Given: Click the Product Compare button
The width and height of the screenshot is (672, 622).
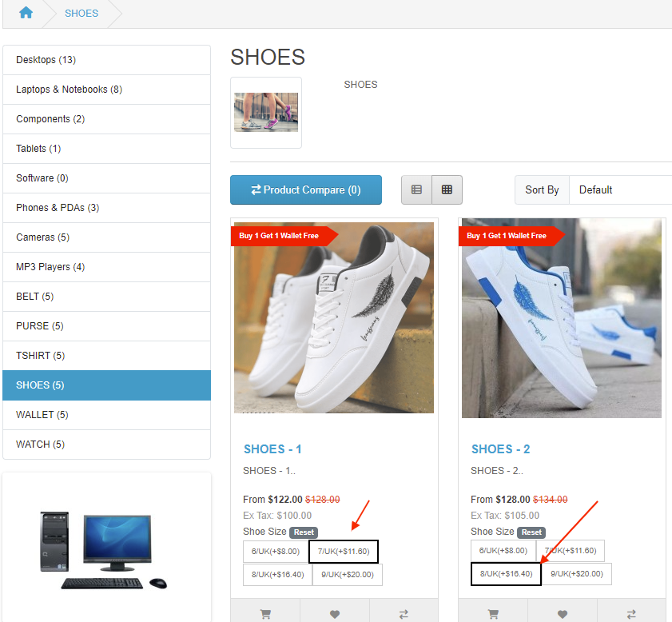Looking at the screenshot, I should click(x=305, y=189).
